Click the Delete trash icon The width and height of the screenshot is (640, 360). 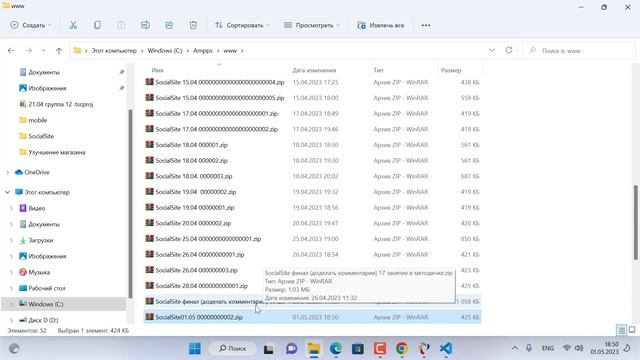pyautogui.click(x=193, y=25)
